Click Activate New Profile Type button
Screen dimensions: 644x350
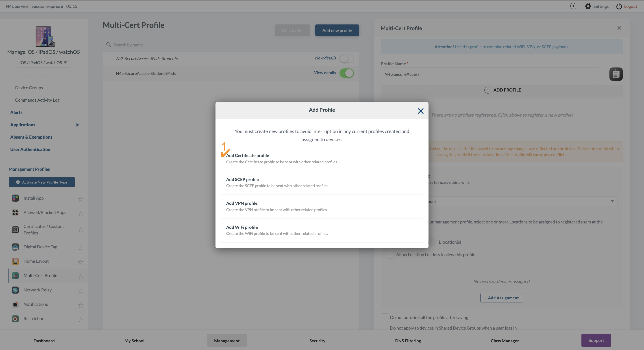[42, 182]
